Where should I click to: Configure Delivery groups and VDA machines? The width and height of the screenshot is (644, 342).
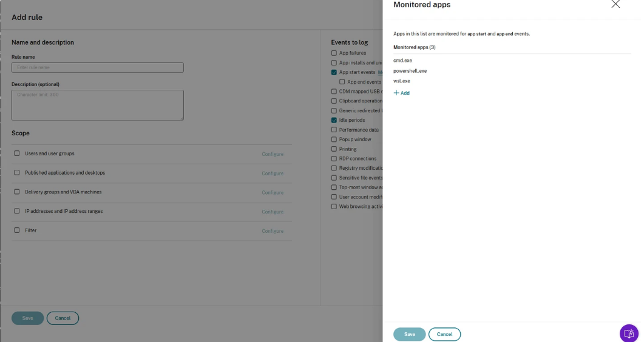point(273,193)
